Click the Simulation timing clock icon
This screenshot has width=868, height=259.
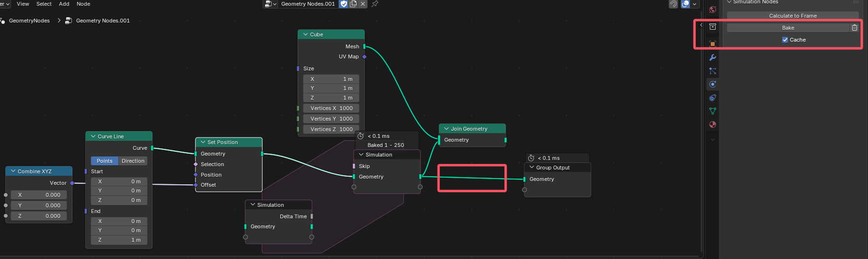point(361,136)
